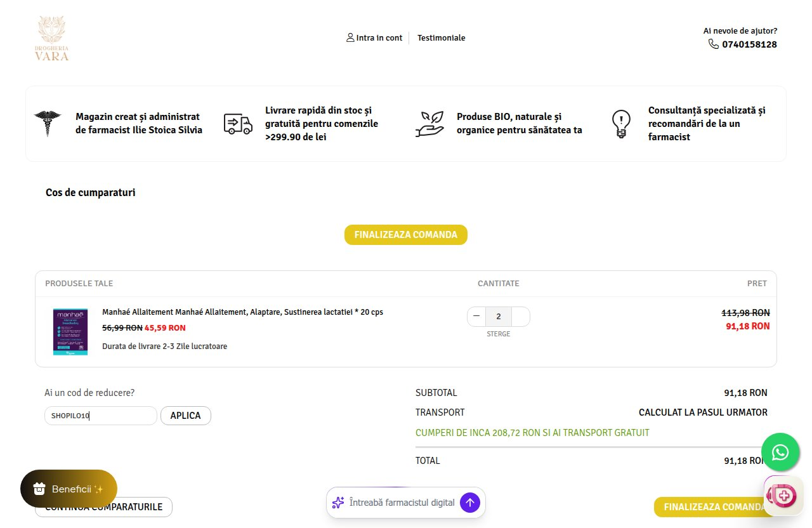Viewport: 812px width, 528px height.
Task: Click the green free transport message
Action: pos(532,433)
